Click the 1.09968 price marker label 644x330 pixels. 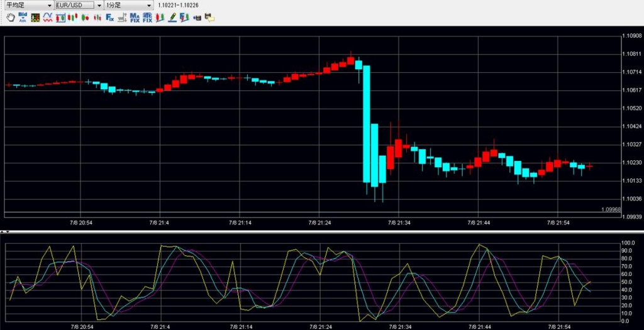point(611,209)
